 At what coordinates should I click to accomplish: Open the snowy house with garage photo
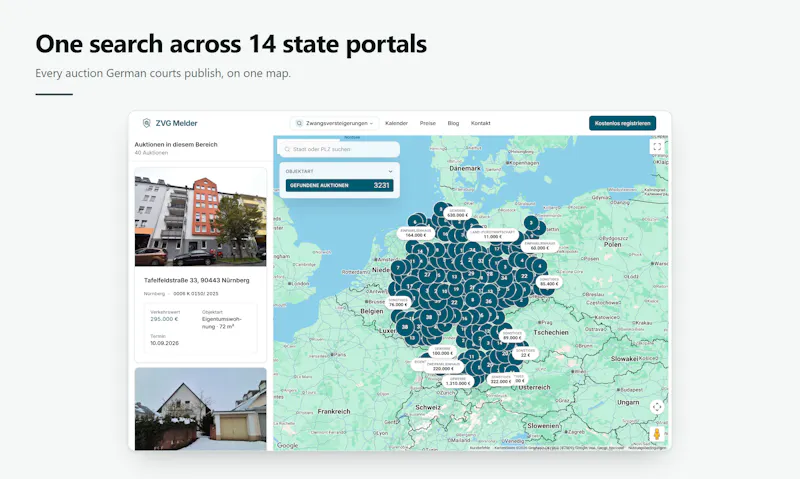tap(201, 409)
